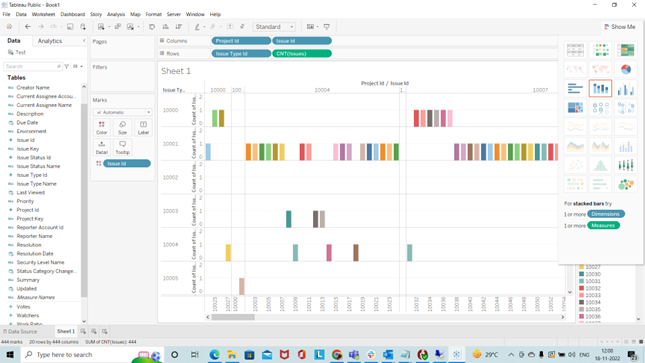Click the Swap rows and columns icon
The width and height of the screenshot is (645, 363).
tap(152, 27)
